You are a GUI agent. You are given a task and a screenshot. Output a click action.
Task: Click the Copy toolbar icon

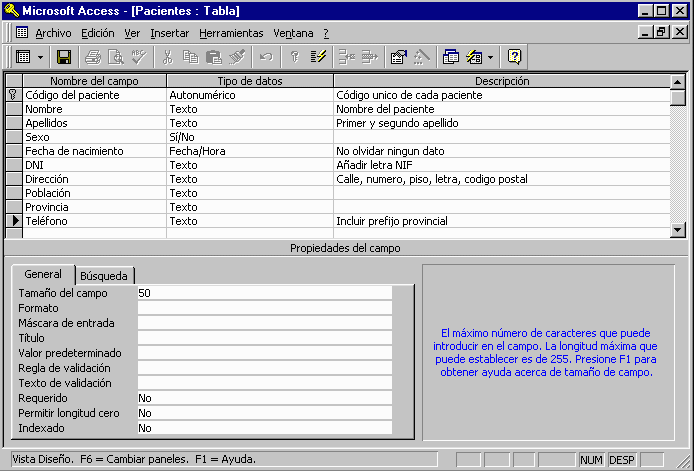coord(191,57)
